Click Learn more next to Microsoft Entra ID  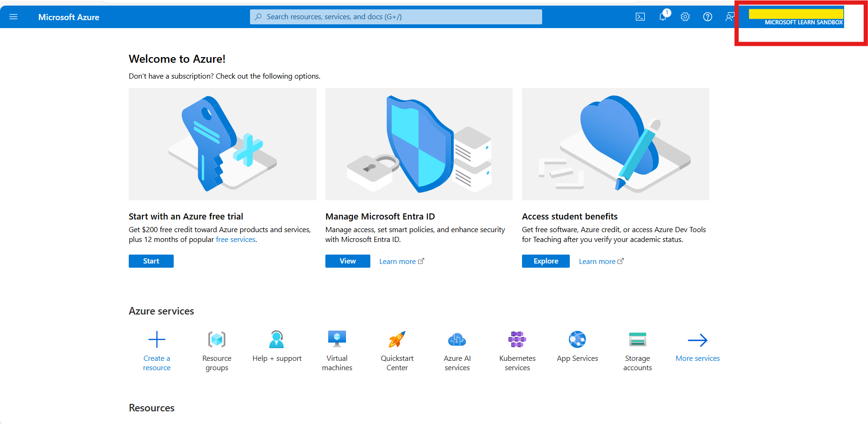tap(397, 261)
